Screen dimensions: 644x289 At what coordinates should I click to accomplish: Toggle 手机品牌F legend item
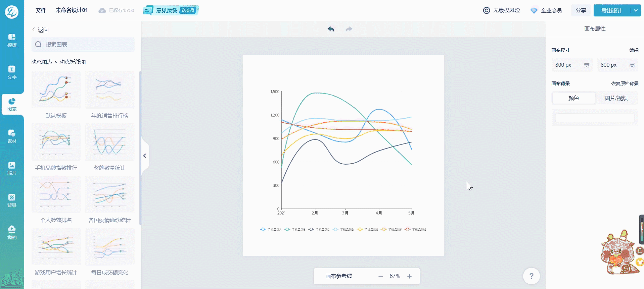tap(392, 230)
